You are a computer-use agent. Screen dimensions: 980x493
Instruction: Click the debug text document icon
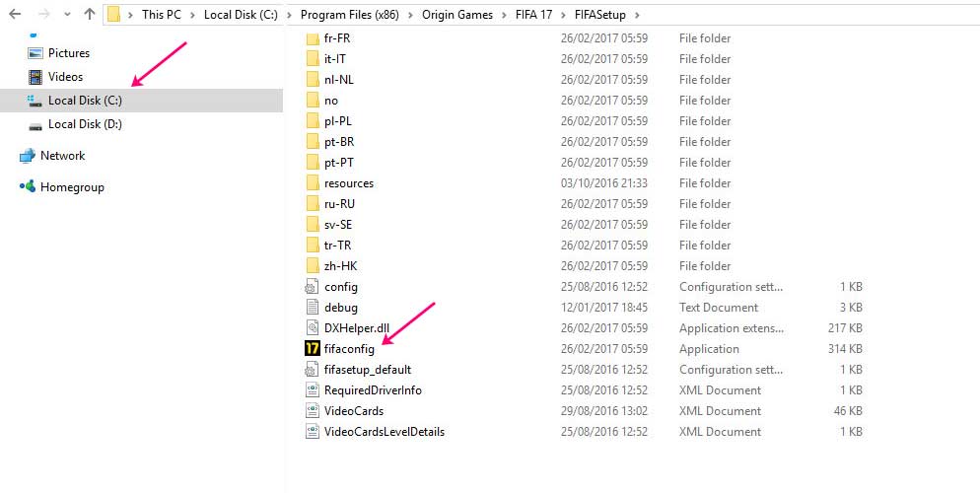point(313,307)
